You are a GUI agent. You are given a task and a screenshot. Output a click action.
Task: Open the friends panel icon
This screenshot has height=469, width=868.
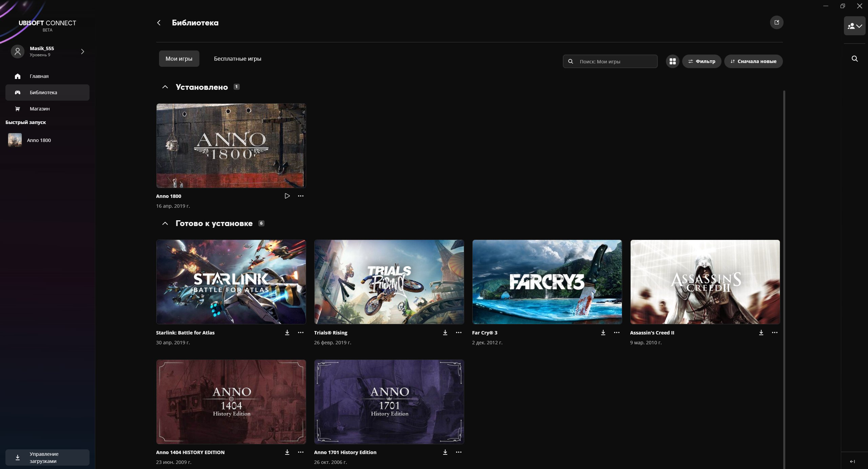coord(854,26)
